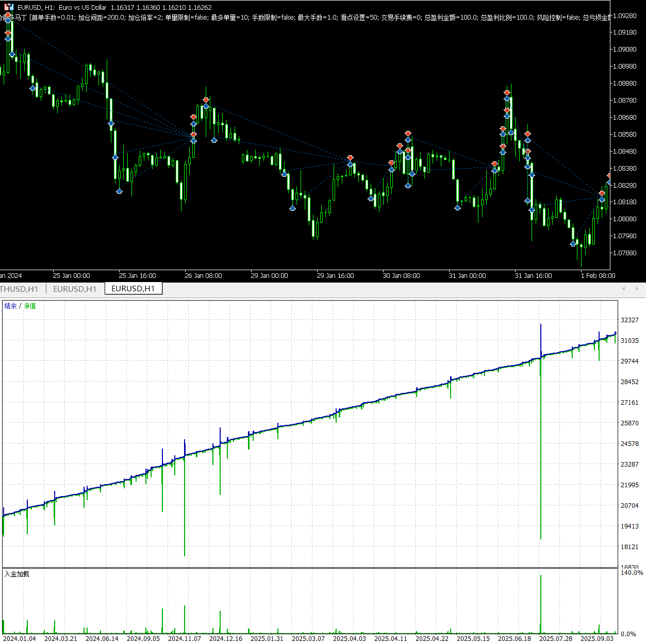The height and width of the screenshot is (644, 646).
Task: Click the 1 Feb 08:00 time label
Action: click(598, 276)
